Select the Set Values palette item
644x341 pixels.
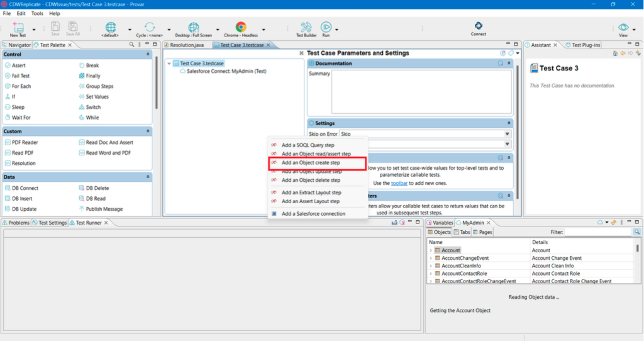coord(94,96)
